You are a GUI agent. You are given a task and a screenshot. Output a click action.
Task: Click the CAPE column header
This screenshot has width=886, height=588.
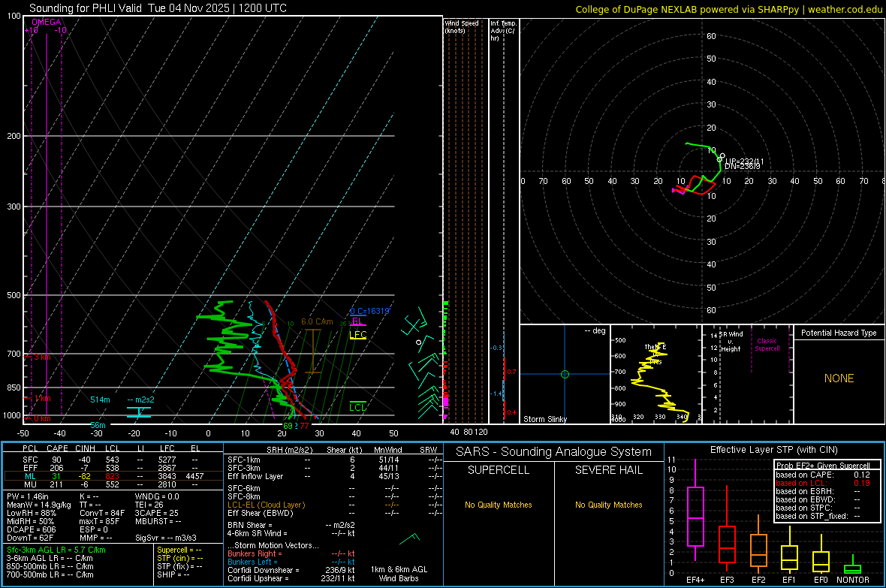(x=57, y=448)
